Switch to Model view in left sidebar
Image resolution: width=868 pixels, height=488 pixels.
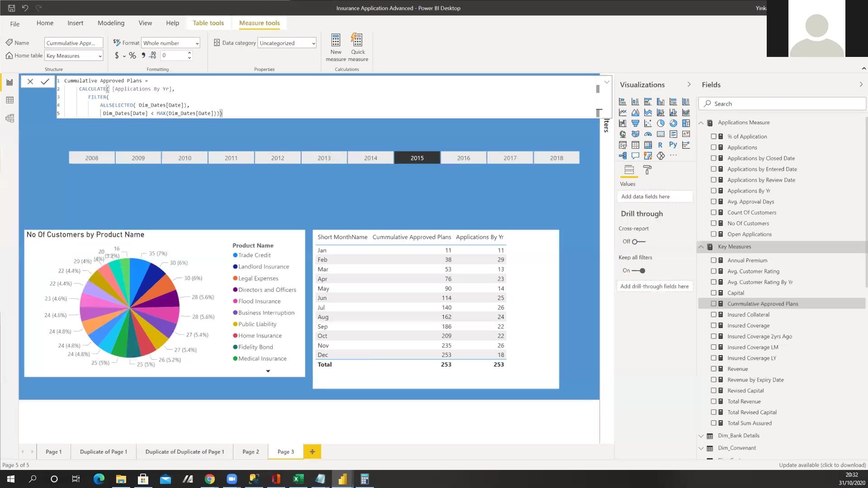(x=9, y=118)
